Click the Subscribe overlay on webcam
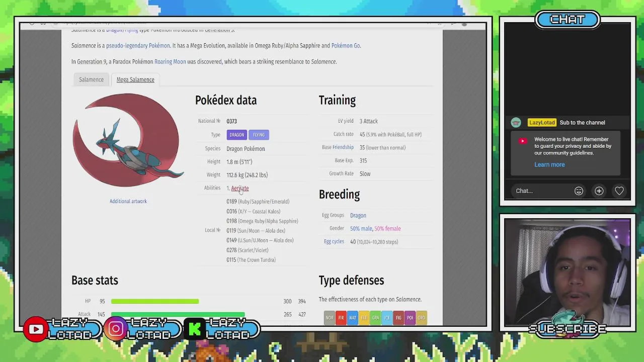 point(568,329)
